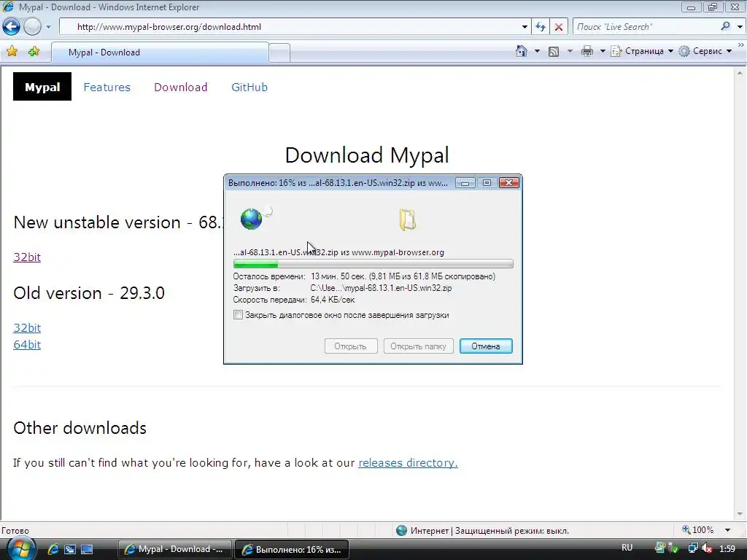Image resolution: width=747 pixels, height=560 pixels.
Task: Switch to Mypal - Download taskbar button
Action: 175,549
